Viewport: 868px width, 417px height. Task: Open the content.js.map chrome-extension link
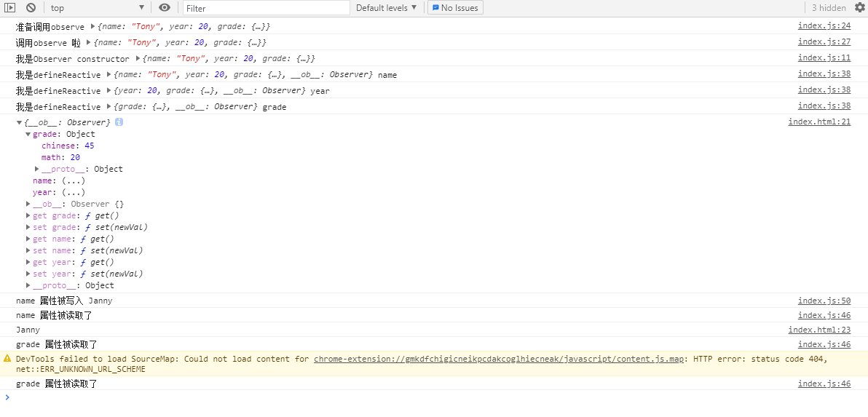[x=499, y=359]
